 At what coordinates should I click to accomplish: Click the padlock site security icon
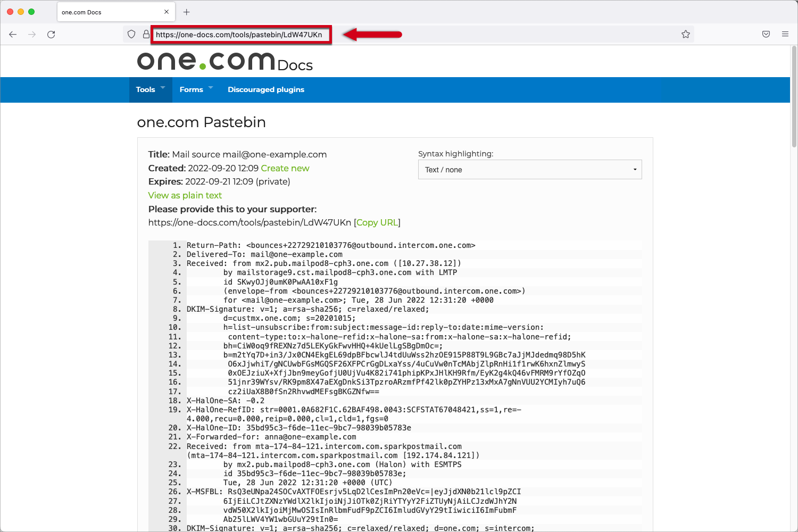click(146, 34)
